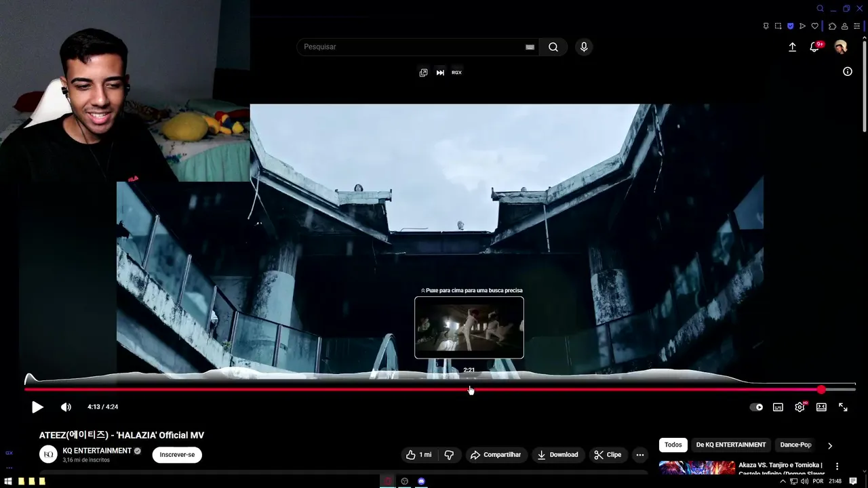
Task: Pop out video with detach icon
Action: click(423, 73)
